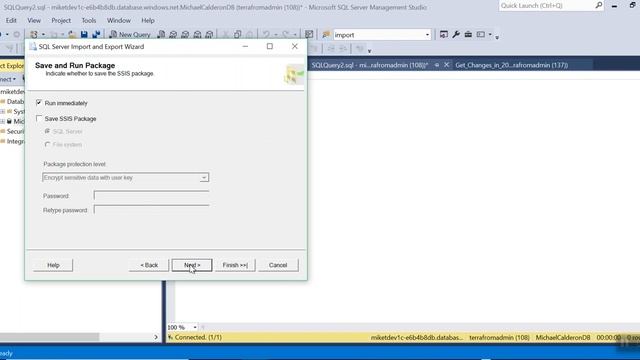
Task: Click the Finish >>| button
Action: tap(235, 265)
